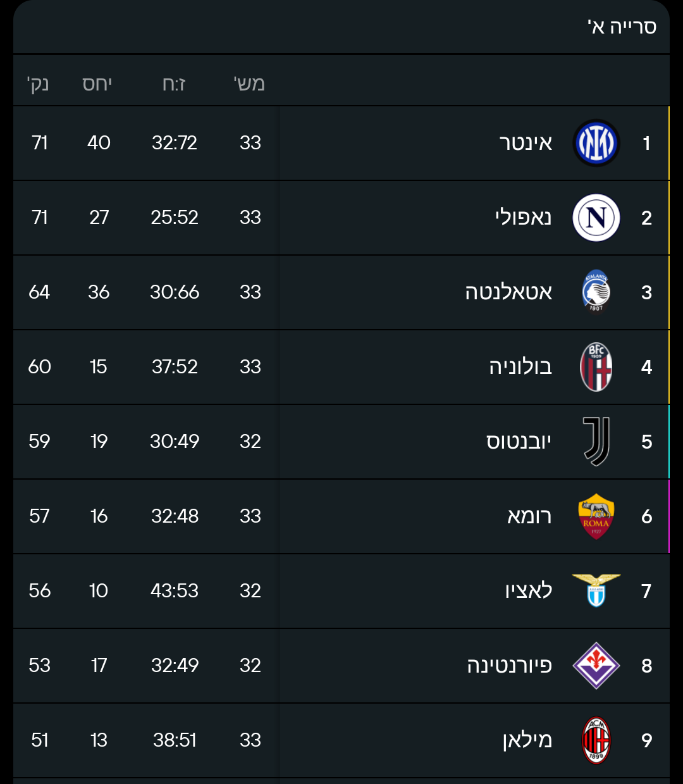
Task: Select team name אטאלנטה
Action: 509,292
